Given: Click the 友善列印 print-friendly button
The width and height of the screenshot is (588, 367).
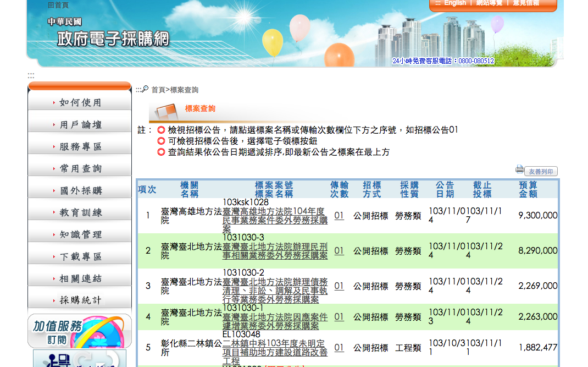Looking at the screenshot, I should coord(541,171).
